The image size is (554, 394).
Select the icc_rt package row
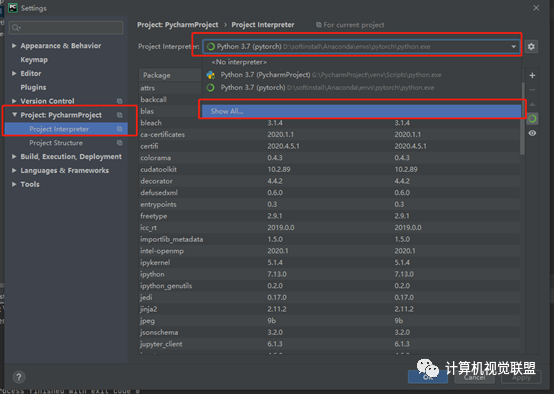point(329,228)
